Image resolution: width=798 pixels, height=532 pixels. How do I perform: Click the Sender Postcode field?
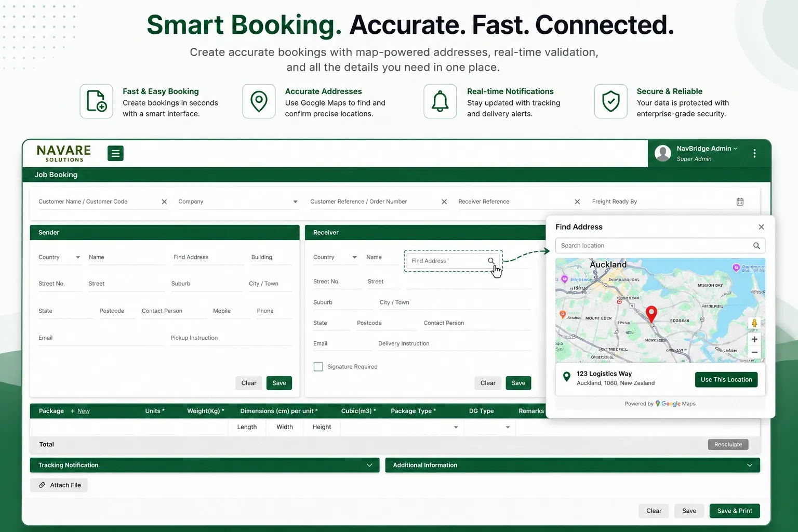116,311
